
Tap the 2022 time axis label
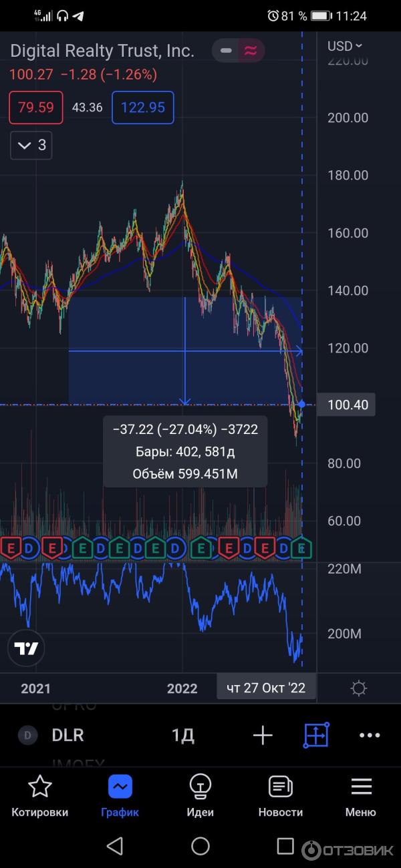click(x=182, y=688)
